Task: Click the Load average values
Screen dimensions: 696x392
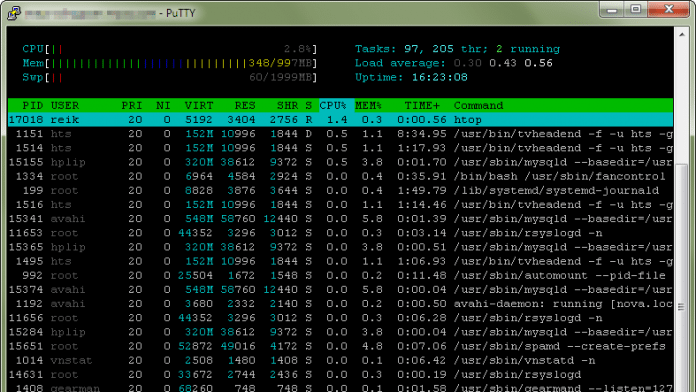Action: click(x=503, y=63)
